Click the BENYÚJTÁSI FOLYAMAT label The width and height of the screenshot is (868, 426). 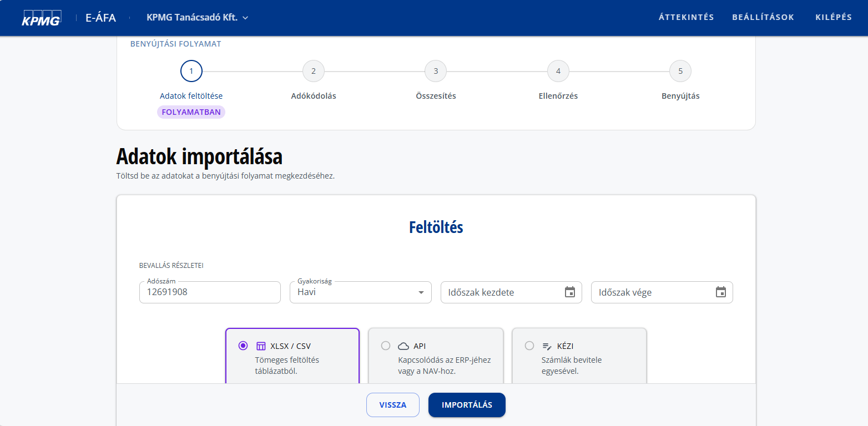pos(176,44)
